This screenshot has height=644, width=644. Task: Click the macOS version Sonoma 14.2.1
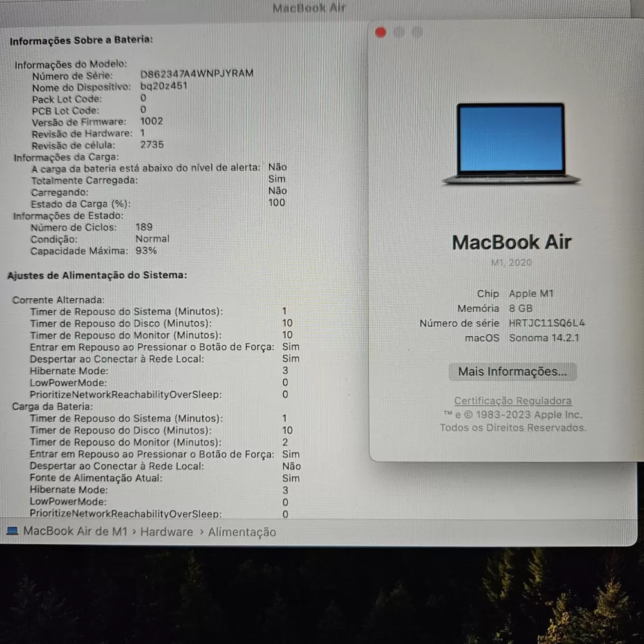click(x=544, y=337)
